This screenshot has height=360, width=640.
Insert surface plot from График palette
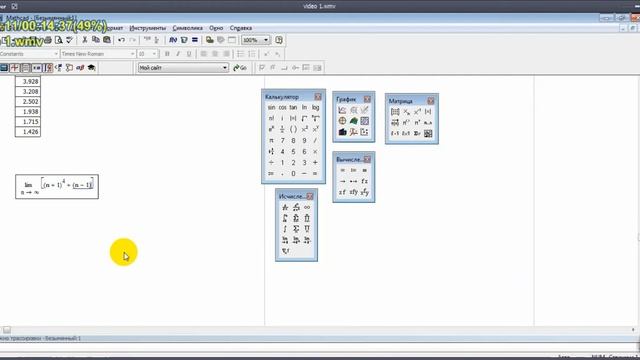[x=353, y=121]
